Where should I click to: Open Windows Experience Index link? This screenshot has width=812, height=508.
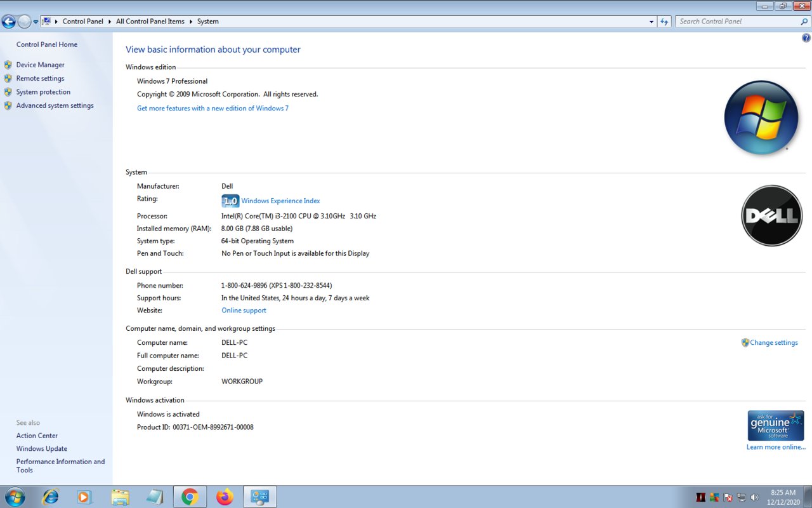pos(280,201)
